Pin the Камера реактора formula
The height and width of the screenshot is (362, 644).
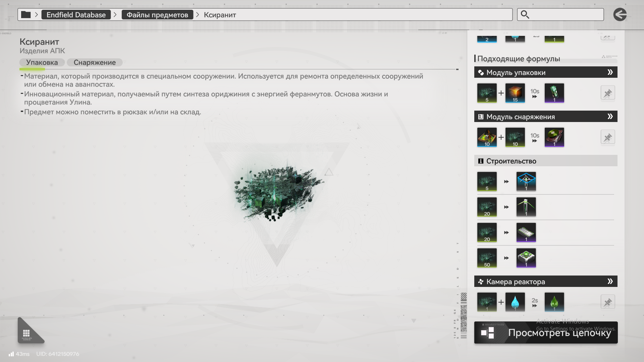pos(607,302)
